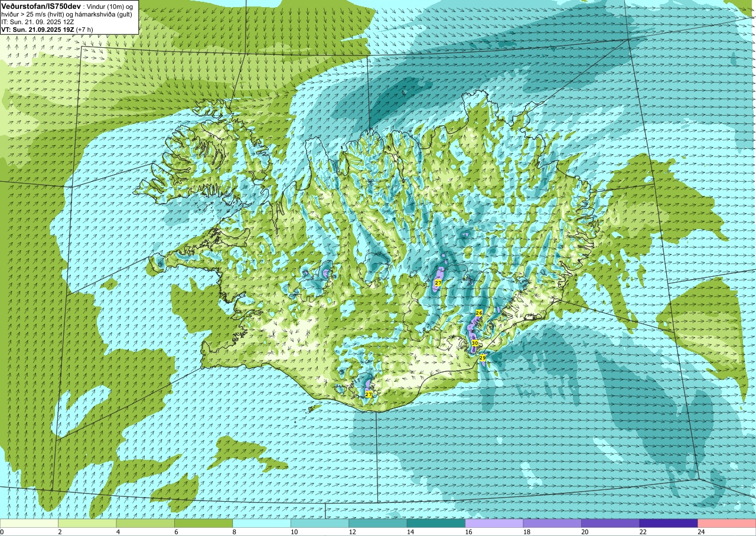Click the 27 gust label in central Iceland

click(x=438, y=283)
